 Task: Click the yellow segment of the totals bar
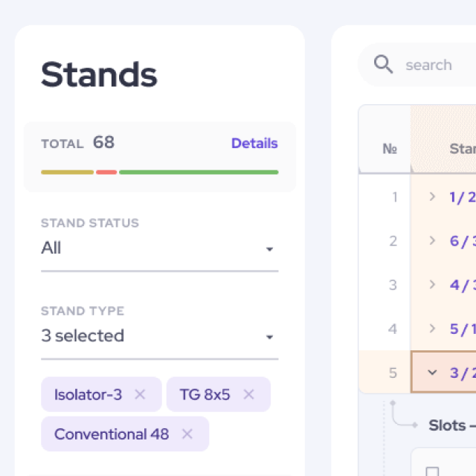coord(67,172)
